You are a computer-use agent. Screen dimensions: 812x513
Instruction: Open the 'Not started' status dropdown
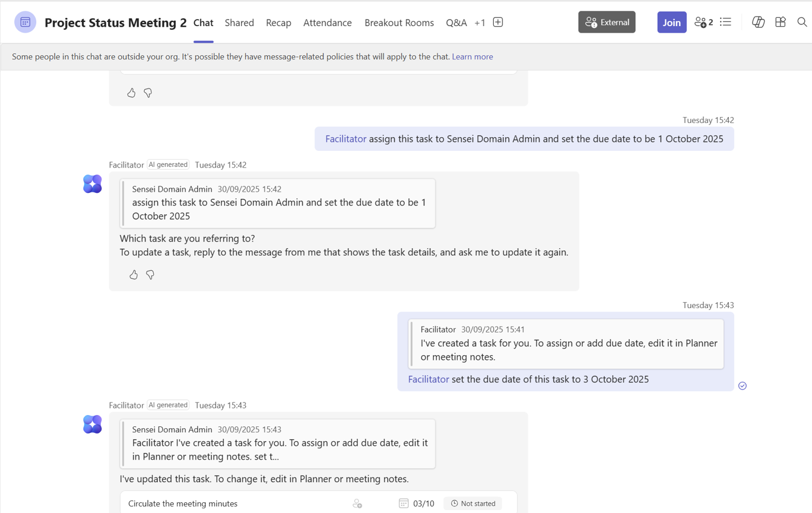click(472, 503)
